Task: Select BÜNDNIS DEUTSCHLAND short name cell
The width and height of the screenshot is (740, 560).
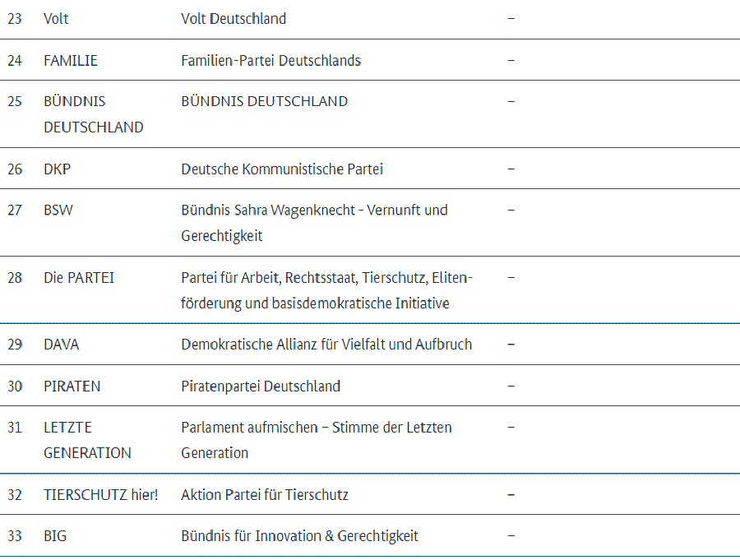Action: [94, 113]
